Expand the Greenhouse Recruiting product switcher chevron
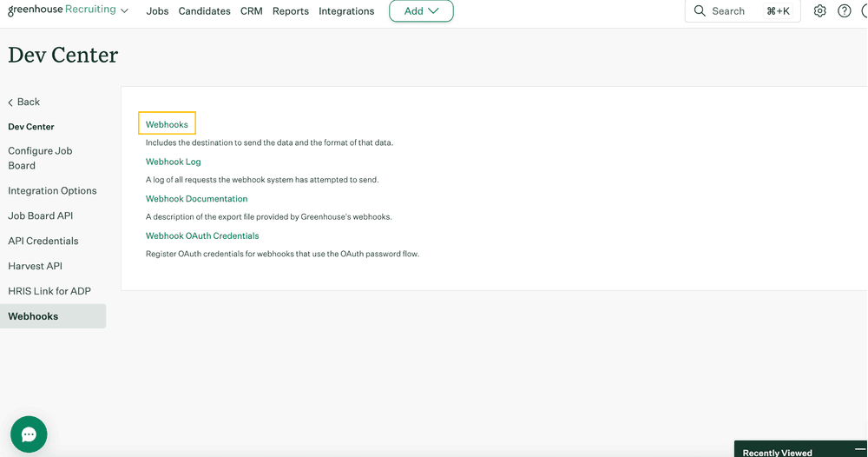 (125, 11)
